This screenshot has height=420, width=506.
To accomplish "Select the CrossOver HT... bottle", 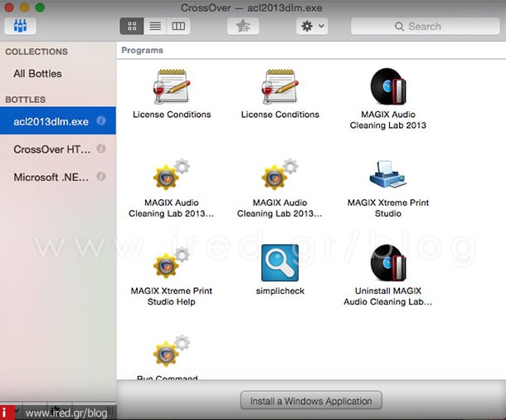I will 51,149.
